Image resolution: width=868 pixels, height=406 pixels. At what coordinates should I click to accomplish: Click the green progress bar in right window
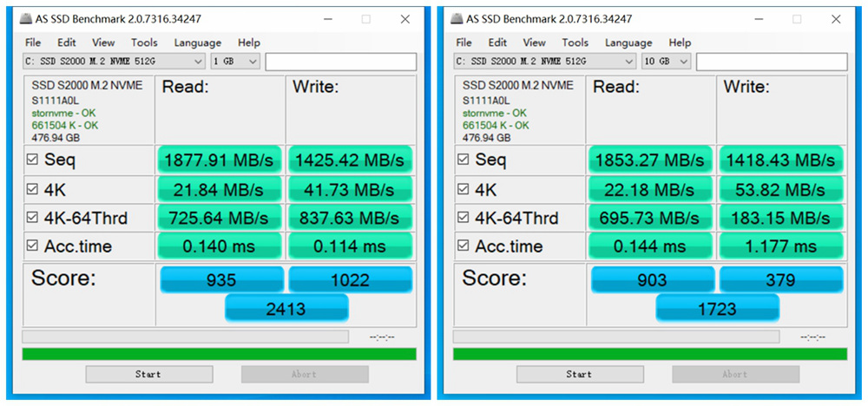[650, 354]
